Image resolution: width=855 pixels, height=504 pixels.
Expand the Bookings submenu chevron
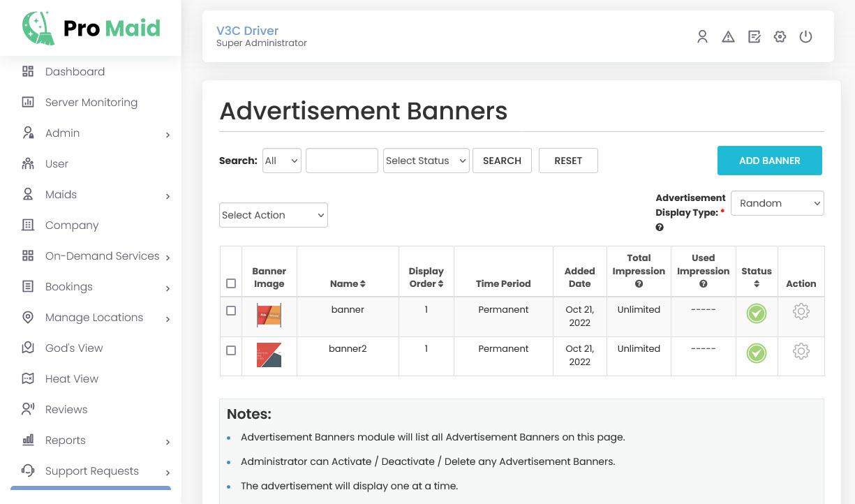tap(168, 288)
